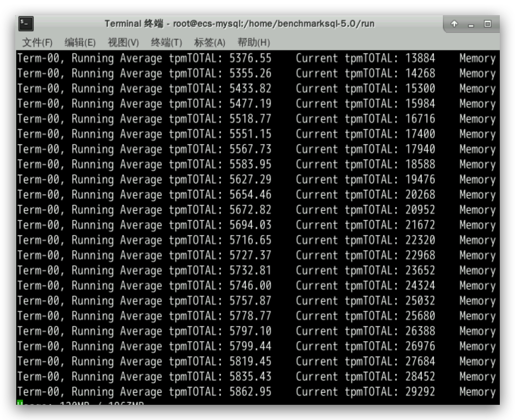Image resolution: width=515 pixels, height=420 pixels.
Task: Click the current tpmTOTAL value 15300
Action: (420, 88)
